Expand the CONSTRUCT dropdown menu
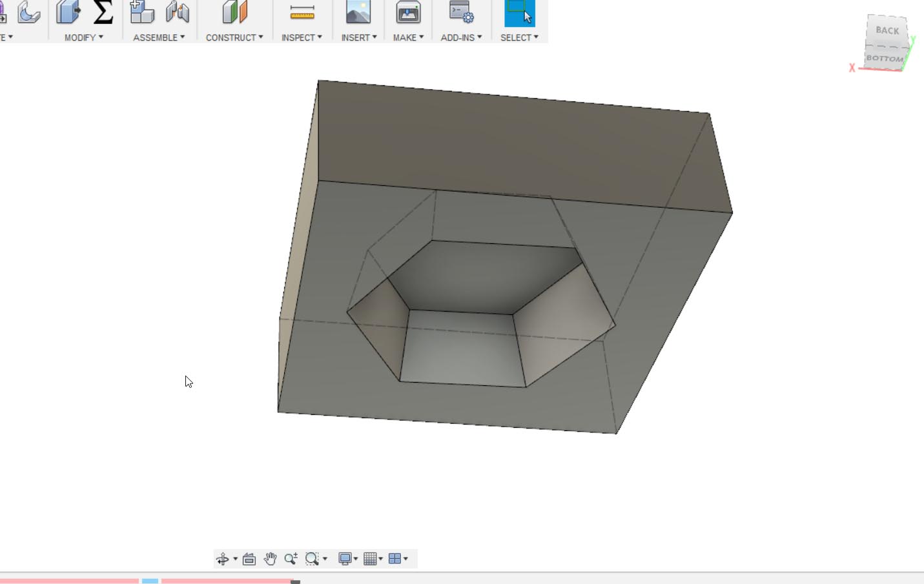This screenshot has width=924, height=584. (234, 37)
